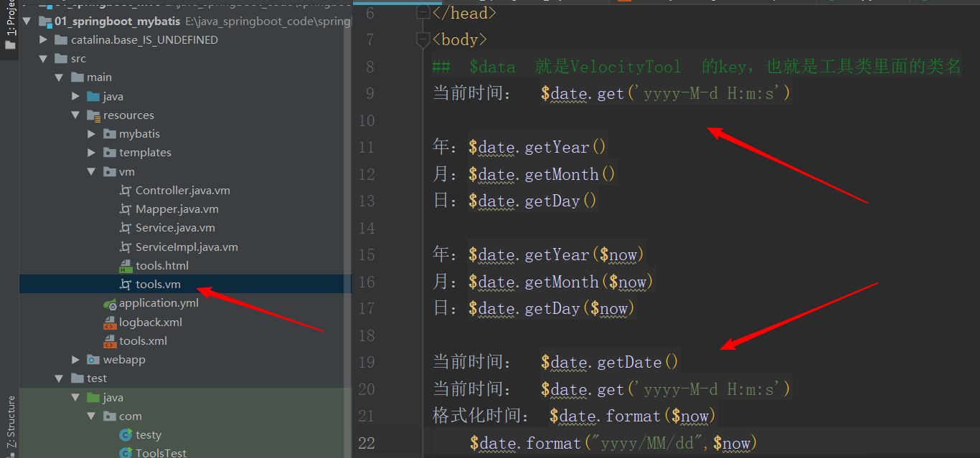Click the Velocity template icon next to Controller.java.vm
Image resolution: width=980 pixels, height=458 pixels.
pos(125,190)
